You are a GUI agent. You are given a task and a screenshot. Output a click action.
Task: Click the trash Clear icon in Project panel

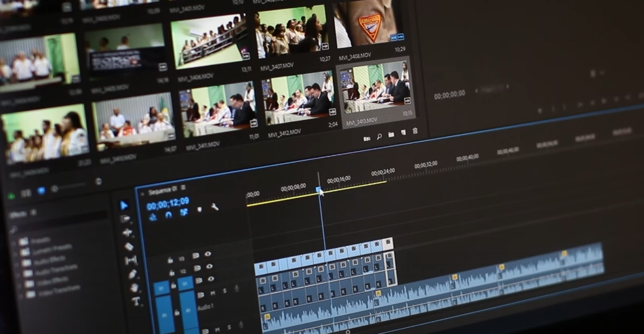[x=415, y=131]
